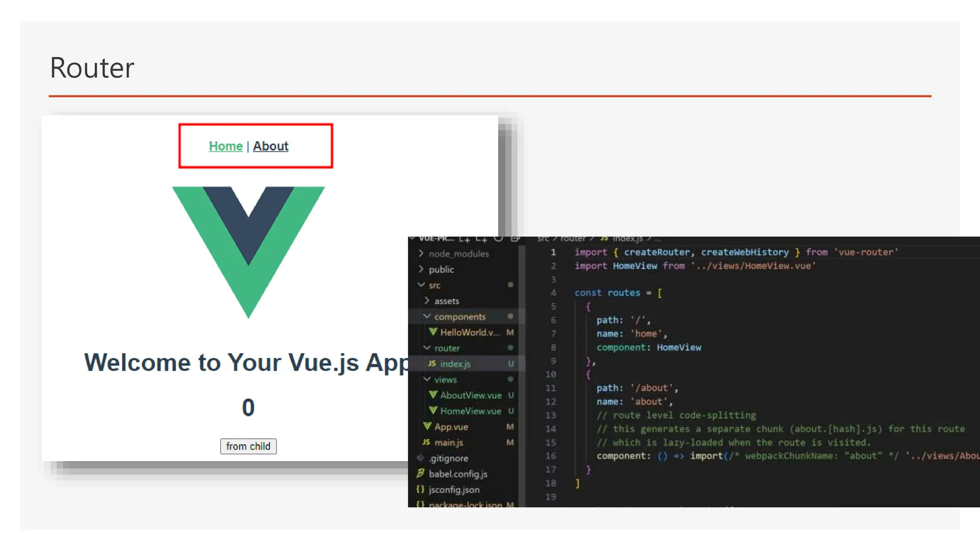Viewport: 980px width, 551px height.
Task: Expand the node_modules folder
Action: pyautogui.click(x=421, y=253)
